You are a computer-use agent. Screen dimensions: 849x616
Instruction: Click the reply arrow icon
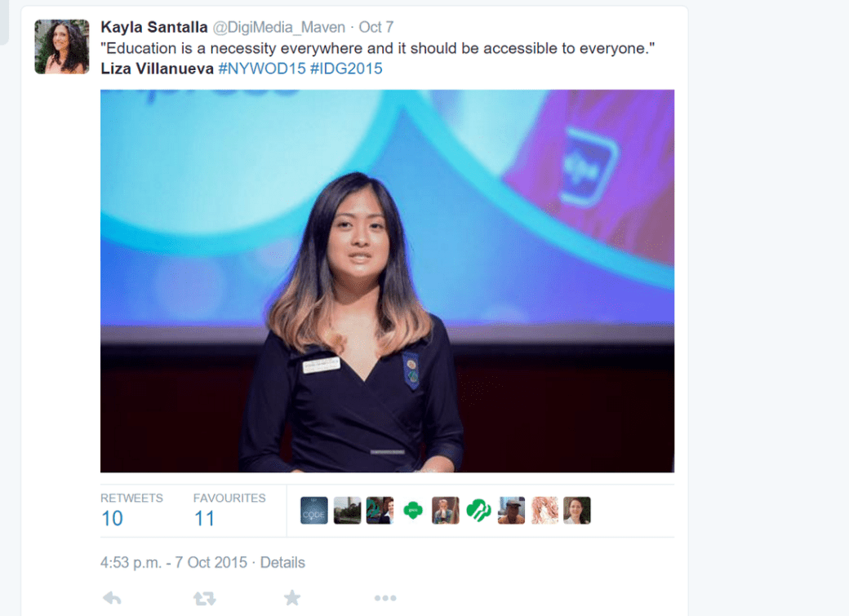click(x=112, y=598)
